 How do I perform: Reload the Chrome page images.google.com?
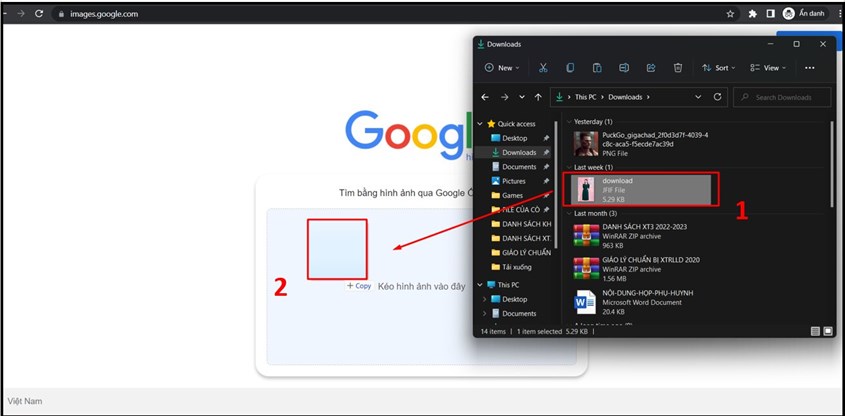pyautogui.click(x=39, y=14)
